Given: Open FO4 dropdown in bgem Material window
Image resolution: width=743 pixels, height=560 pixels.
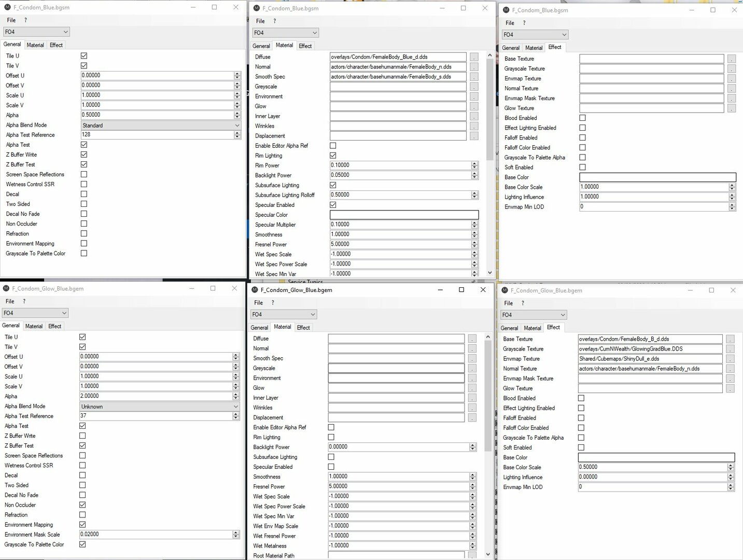Looking at the screenshot, I should tap(284, 314).
